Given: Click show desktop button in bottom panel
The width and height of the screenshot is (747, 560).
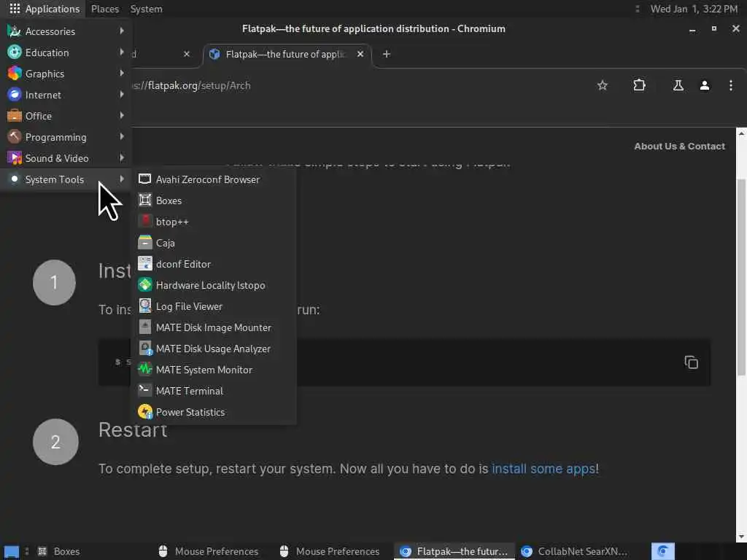Looking at the screenshot, I should click(12, 551).
